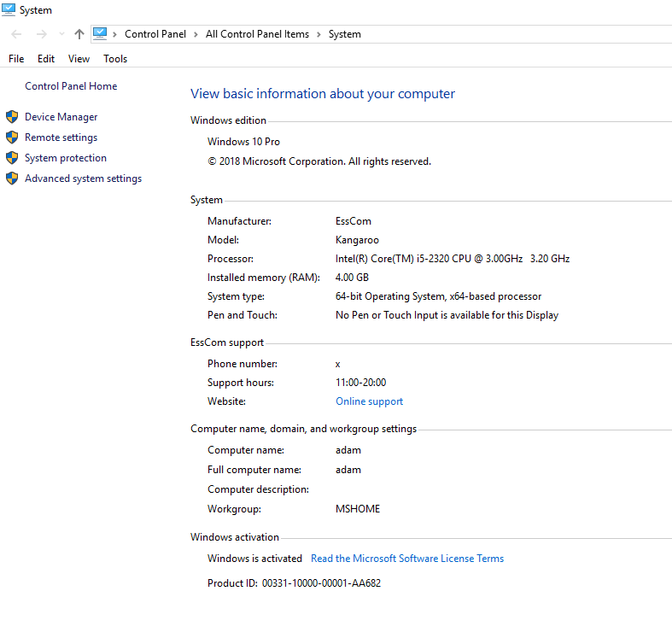Image resolution: width=672 pixels, height=638 pixels.
Task: Expand chevron after Control Panel breadcrumb
Action: click(x=196, y=34)
